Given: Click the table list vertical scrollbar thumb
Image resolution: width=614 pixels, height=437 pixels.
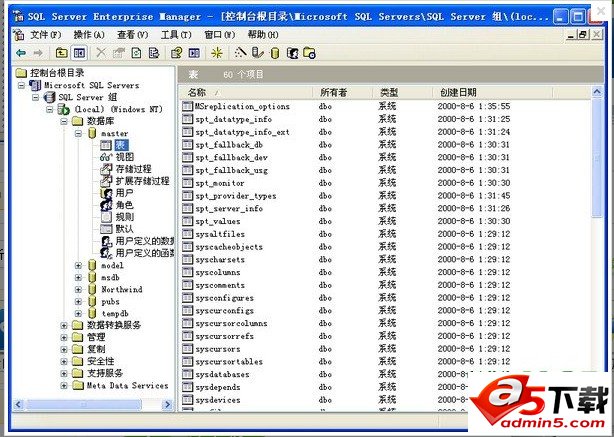Looking at the screenshot, I should pos(597,157).
